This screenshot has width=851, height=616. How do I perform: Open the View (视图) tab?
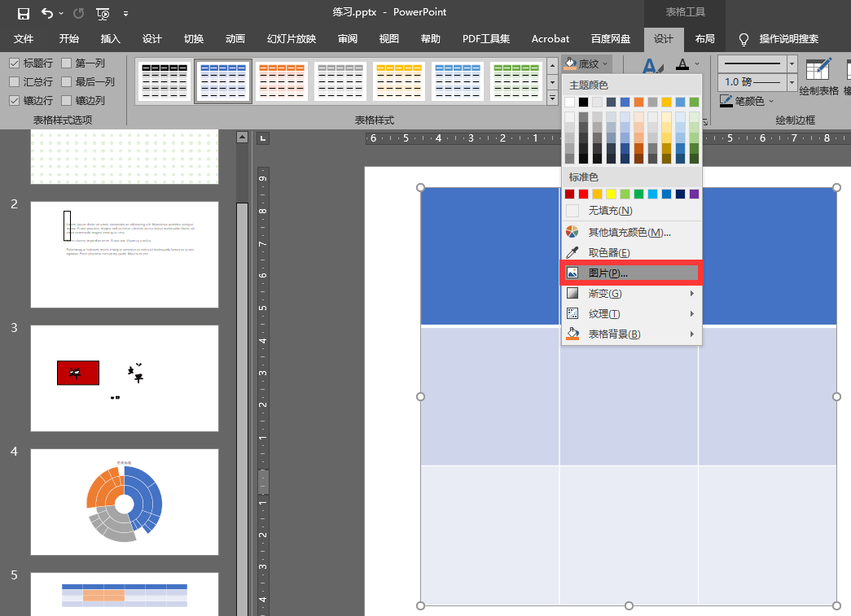[x=389, y=39]
